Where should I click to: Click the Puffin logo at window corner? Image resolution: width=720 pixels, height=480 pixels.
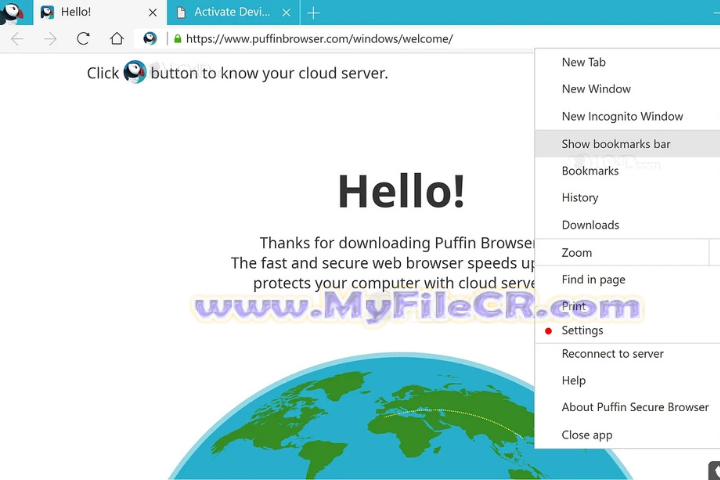12,12
